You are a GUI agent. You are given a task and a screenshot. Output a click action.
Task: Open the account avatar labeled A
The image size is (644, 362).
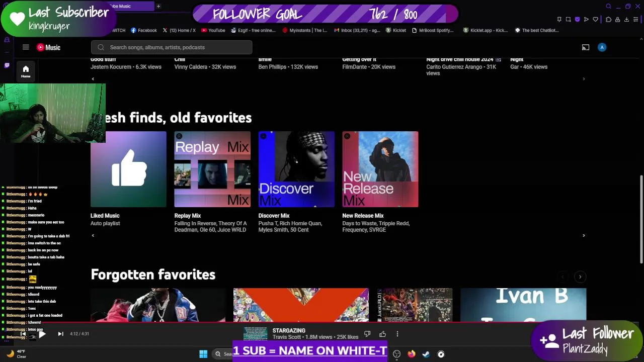[x=602, y=47]
